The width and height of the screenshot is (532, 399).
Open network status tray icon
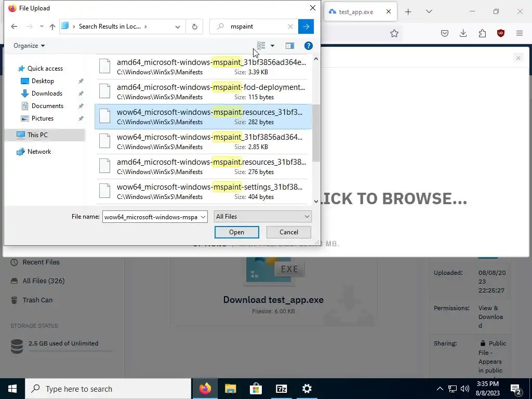tap(453, 389)
